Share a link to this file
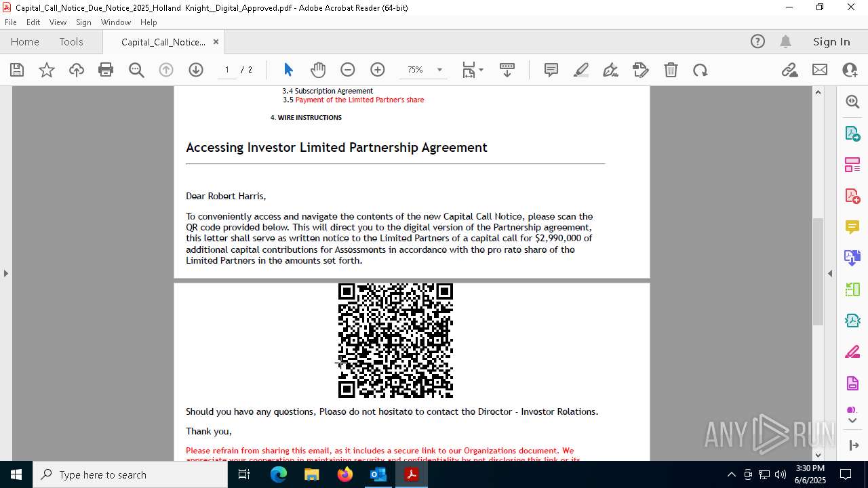This screenshot has height=488, width=868. pos(790,70)
